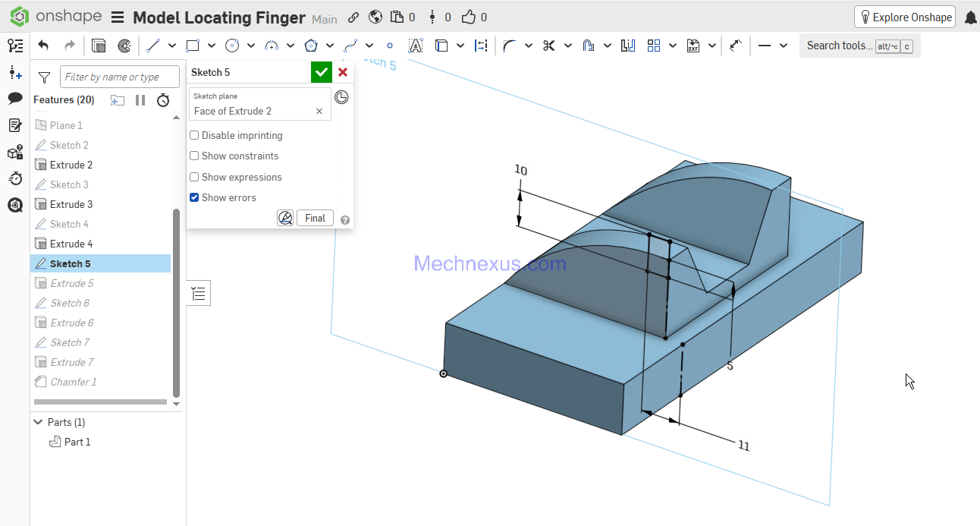
Task: Select the Line sketch tool
Action: pos(153,46)
